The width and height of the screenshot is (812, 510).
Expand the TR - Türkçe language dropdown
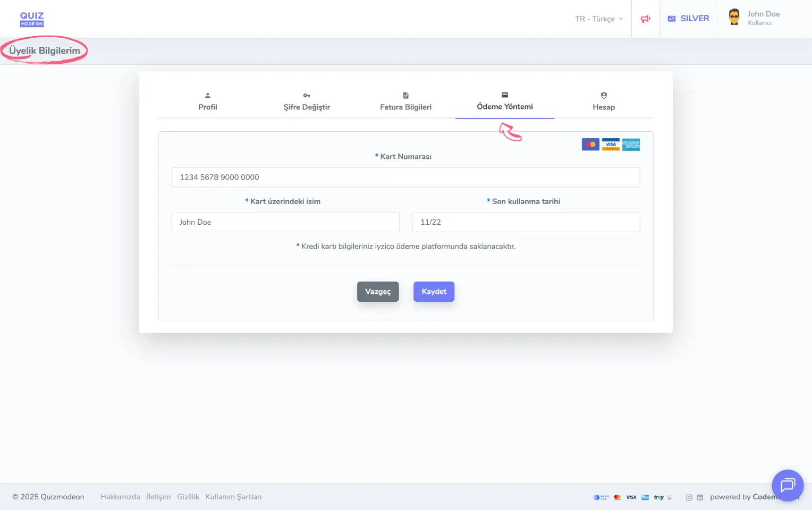pos(598,19)
